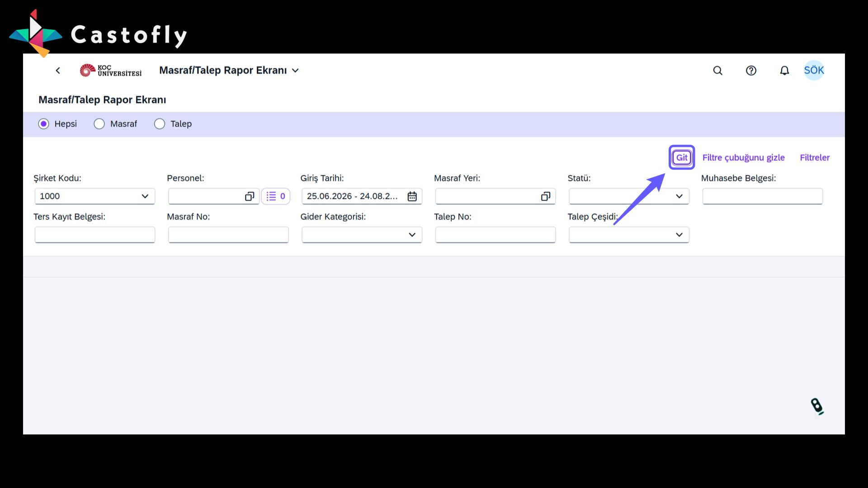Image resolution: width=868 pixels, height=488 pixels.
Task: Click Filtre çubuğunu gizle link
Action: [743, 157]
